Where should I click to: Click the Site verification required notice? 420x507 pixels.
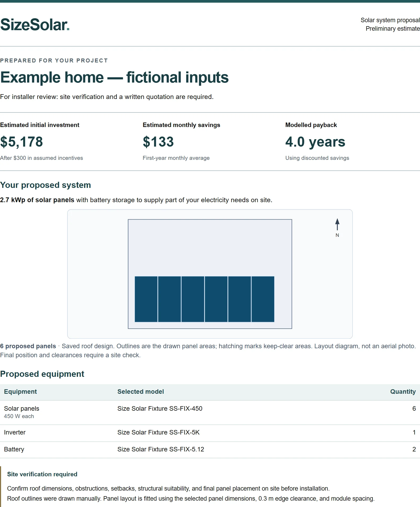[210, 487]
